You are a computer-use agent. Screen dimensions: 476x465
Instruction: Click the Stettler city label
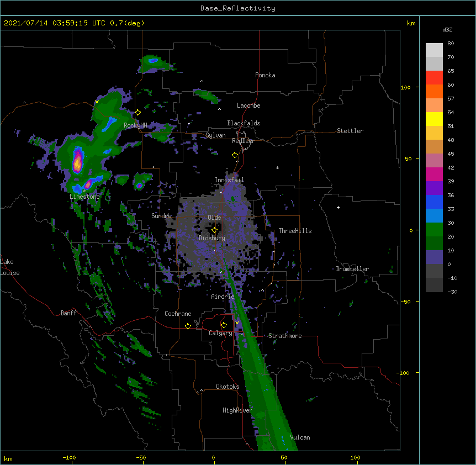coord(350,131)
